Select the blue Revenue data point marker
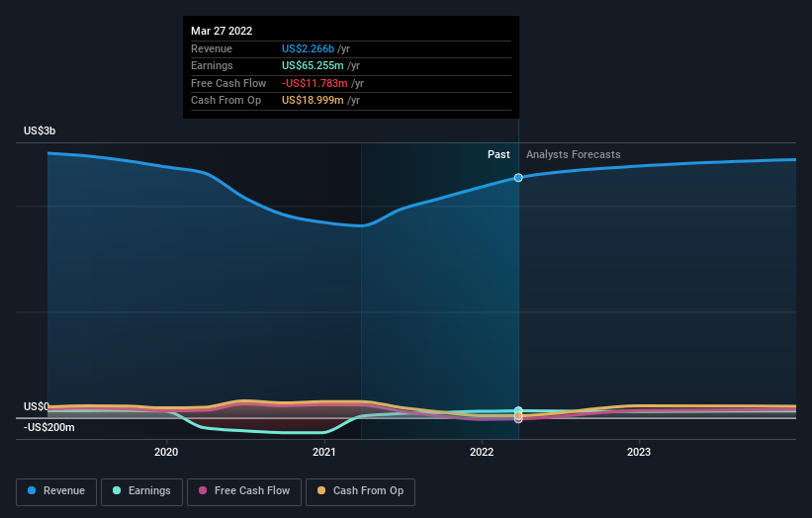This screenshot has height=518, width=812. pyautogui.click(x=518, y=178)
